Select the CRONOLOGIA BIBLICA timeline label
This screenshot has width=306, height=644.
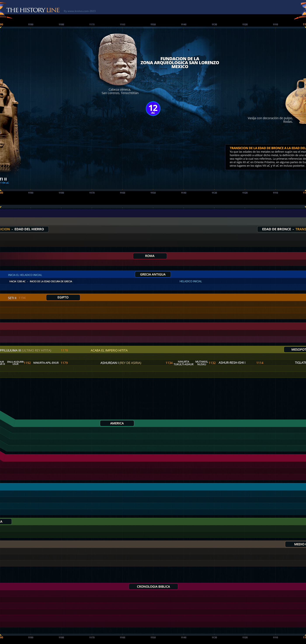153,587
